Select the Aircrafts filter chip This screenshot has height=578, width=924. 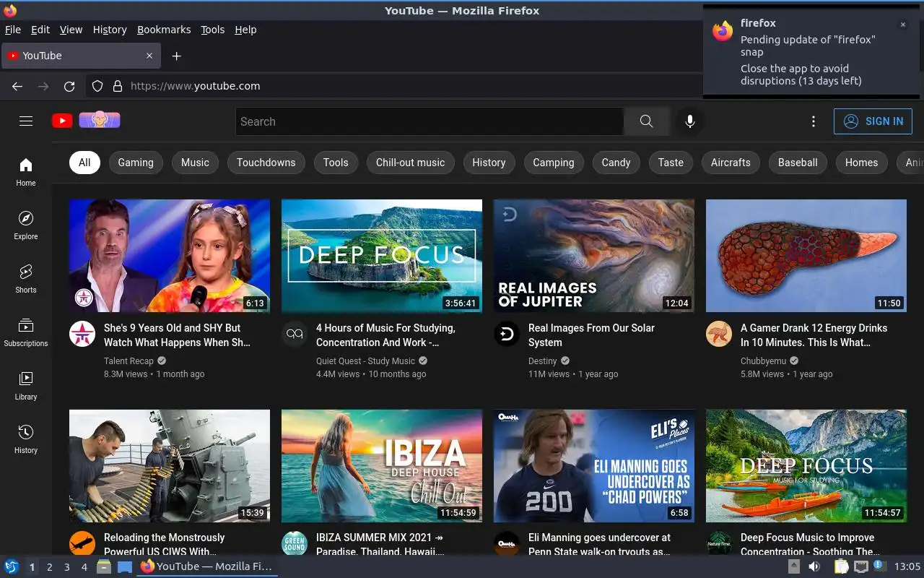(x=731, y=163)
